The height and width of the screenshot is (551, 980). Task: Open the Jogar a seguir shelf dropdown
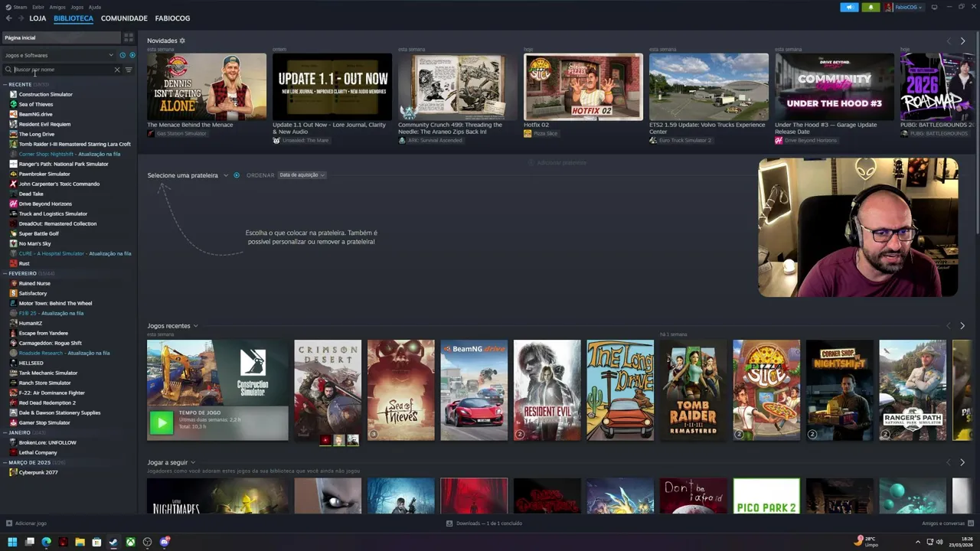pos(171,462)
